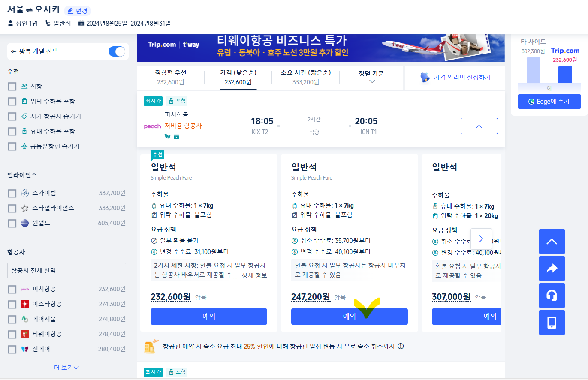Screen dimensions: 588x380
Task: Click the share arrow floating button
Action: click(552, 269)
